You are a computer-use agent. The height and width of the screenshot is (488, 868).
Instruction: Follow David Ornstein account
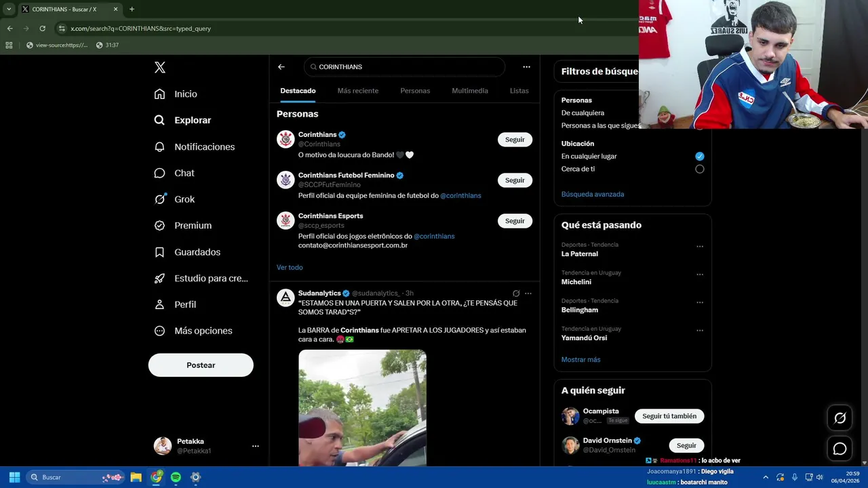(686, 445)
